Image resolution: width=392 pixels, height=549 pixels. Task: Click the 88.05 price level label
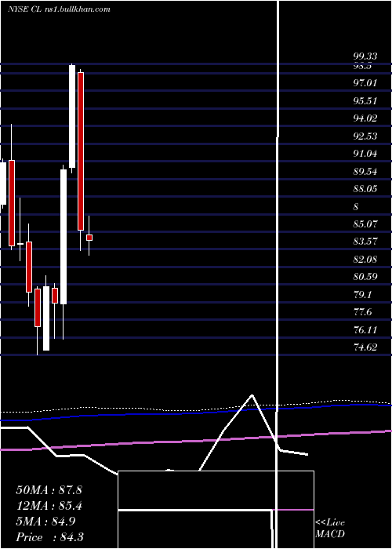(365, 189)
